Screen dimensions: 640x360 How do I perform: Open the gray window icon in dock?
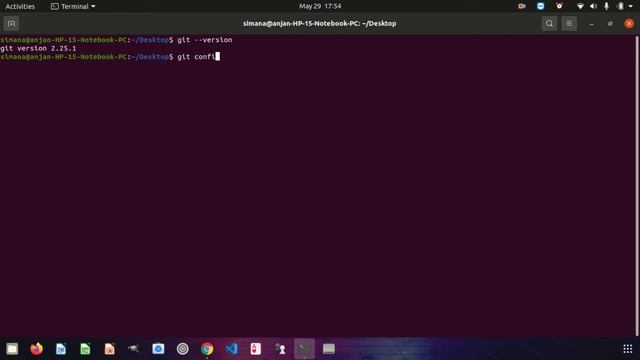[x=329, y=349]
